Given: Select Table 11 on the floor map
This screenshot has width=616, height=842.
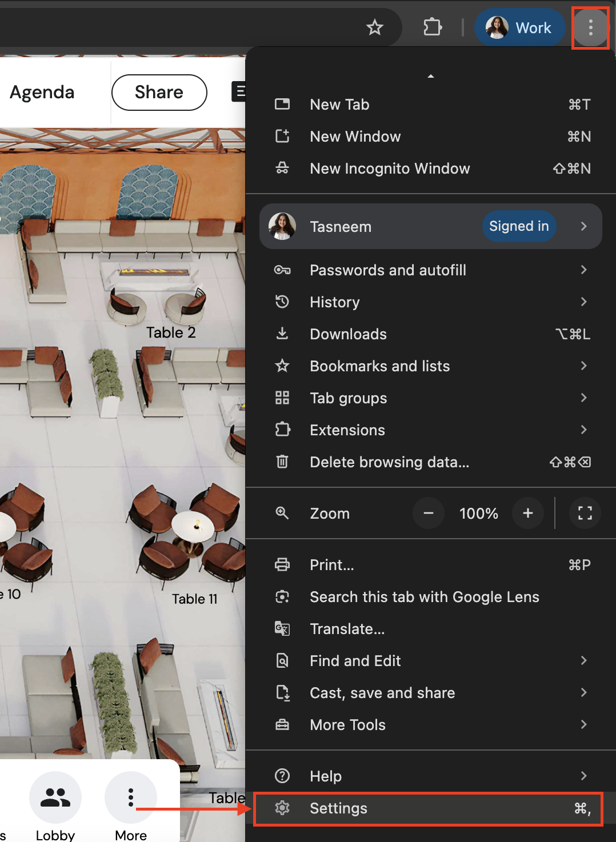Looking at the screenshot, I should pos(194,599).
